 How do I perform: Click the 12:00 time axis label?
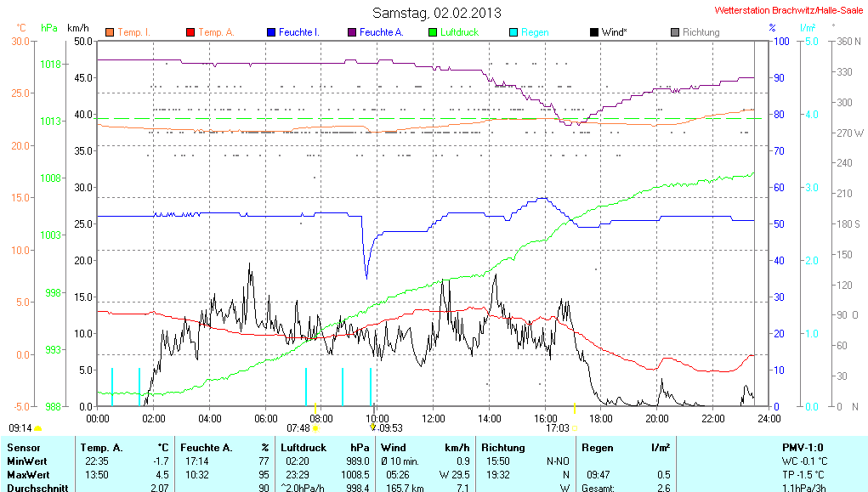(433, 418)
